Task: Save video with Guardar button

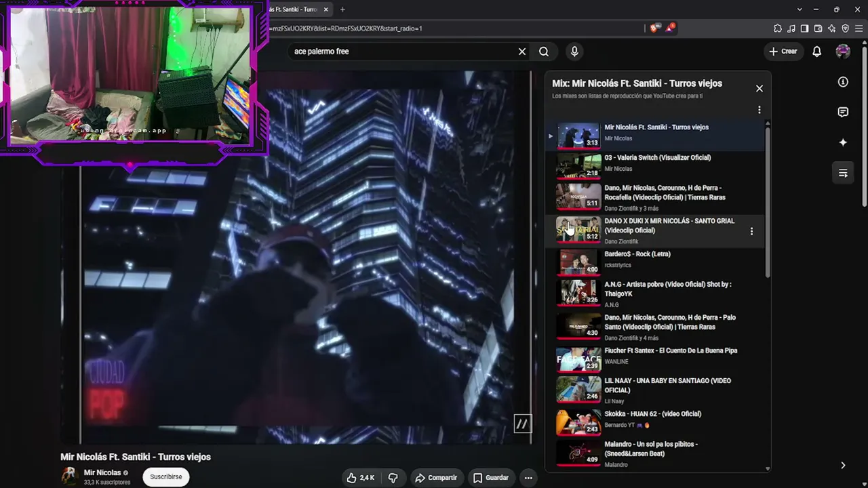Action: (x=490, y=478)
